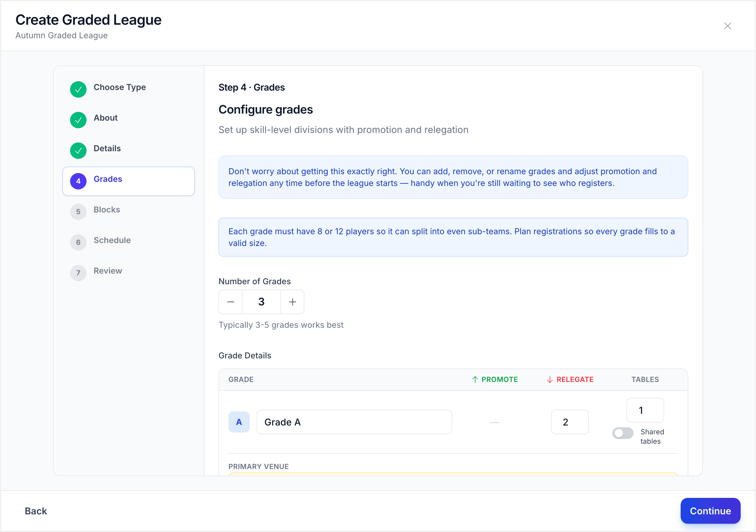The width and height of the screenshot is (756, 532).
Task: Click the step 6 circle badge for Schedule
Action: pyautogui.click(x=78, y=242)
